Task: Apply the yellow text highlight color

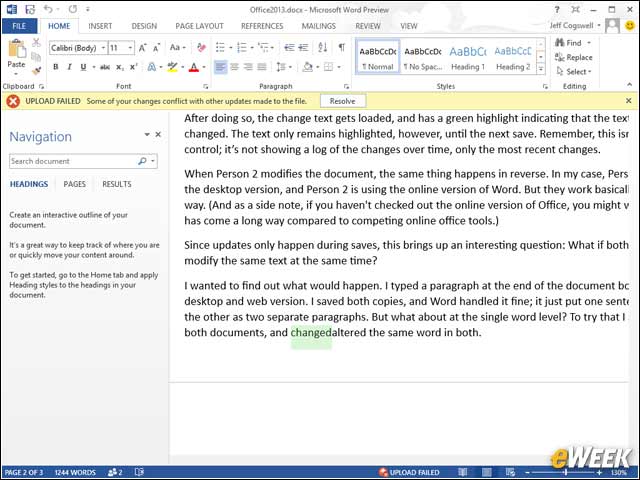Action: click(x=173, y=67)
